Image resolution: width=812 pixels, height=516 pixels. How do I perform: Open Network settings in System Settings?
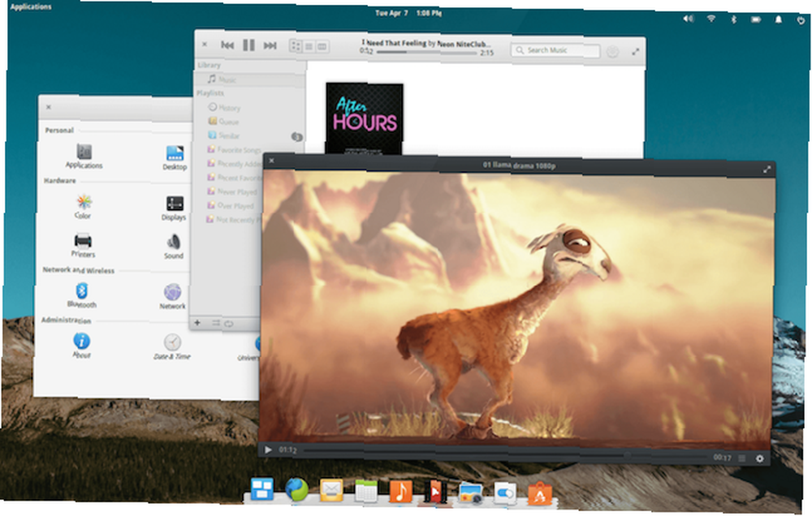tap(172, 297)
